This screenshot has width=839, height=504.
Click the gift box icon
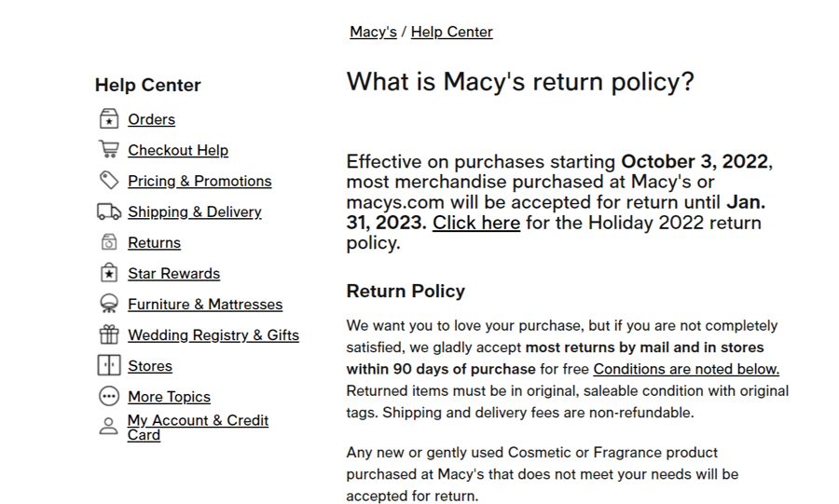109,334
